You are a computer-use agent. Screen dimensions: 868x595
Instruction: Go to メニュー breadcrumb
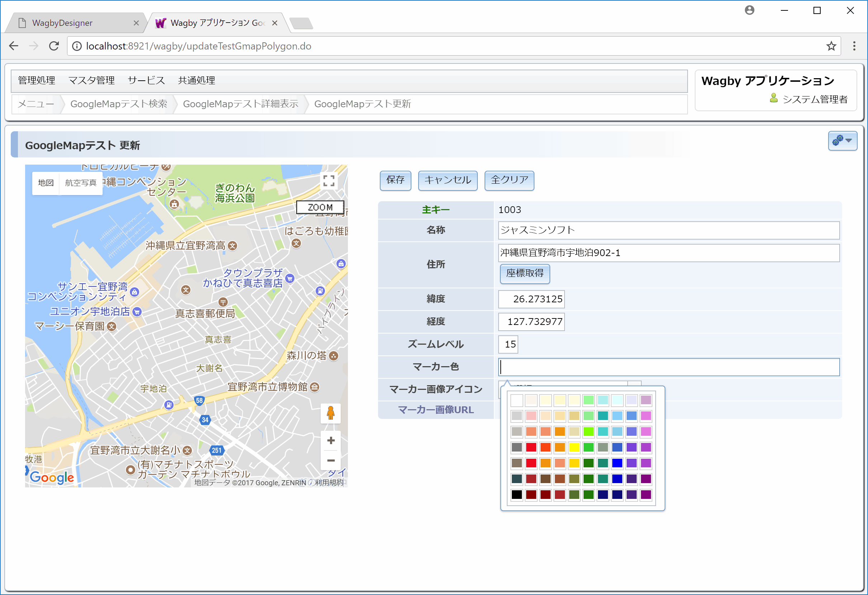[x=36, y=104]
